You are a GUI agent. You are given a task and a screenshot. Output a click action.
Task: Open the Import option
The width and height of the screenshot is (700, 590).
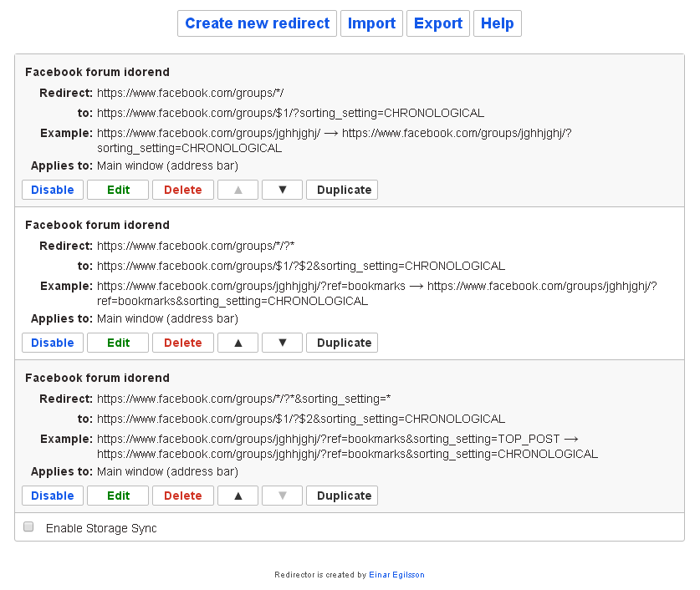point(371,23)
